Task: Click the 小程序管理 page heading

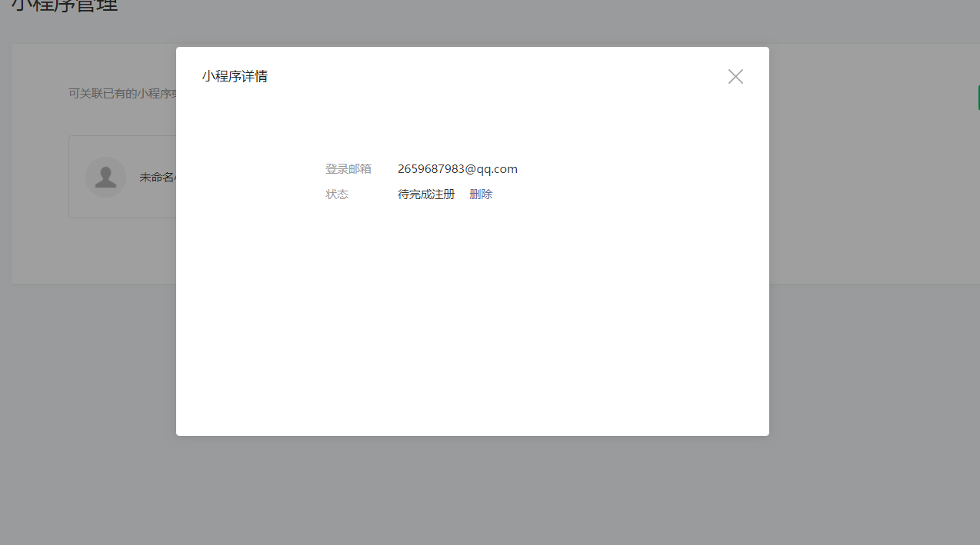Action: (65, 6)
